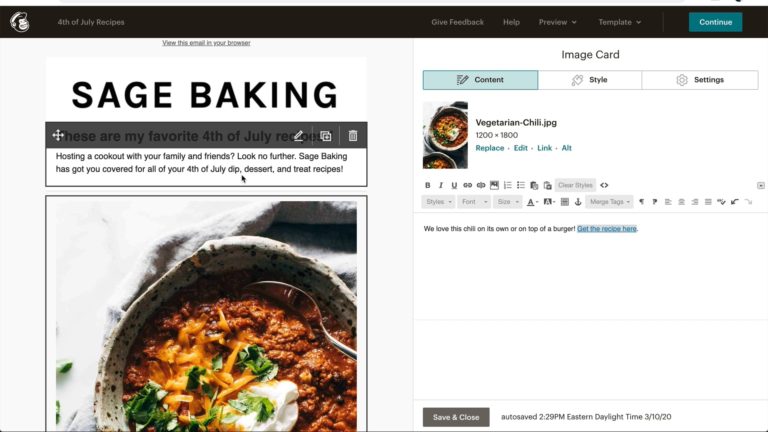This screenshot has width=768, height=432.
Task: Click the SAGE BAKING header
Action: point(205,95)
